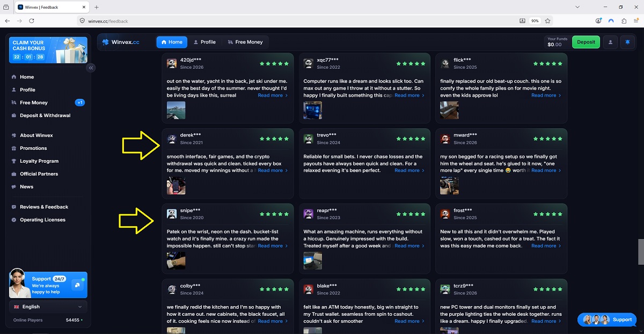Open Official Partners in sidebar
644x334 pixels.
[x=39, y=174]
